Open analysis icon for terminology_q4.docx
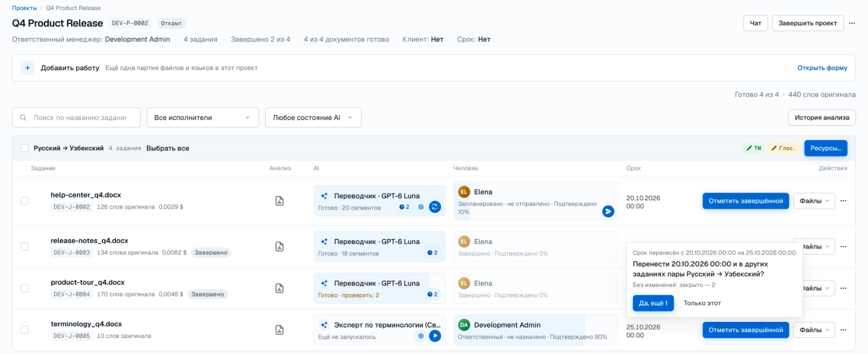 280,330
